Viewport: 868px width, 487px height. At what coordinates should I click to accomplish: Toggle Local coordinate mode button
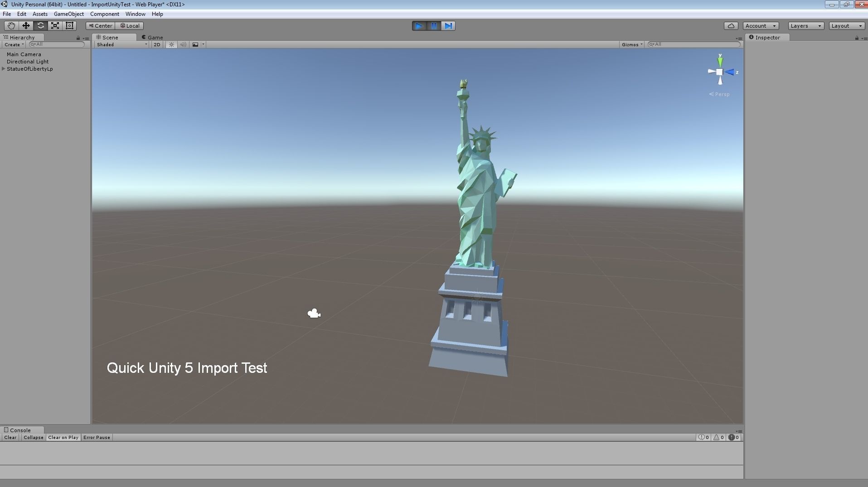point(130,26)
